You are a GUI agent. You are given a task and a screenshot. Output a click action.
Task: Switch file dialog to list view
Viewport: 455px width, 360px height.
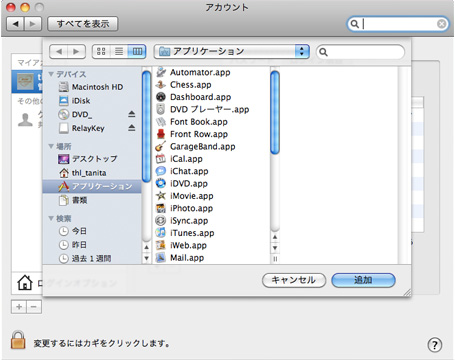[119, 51]
